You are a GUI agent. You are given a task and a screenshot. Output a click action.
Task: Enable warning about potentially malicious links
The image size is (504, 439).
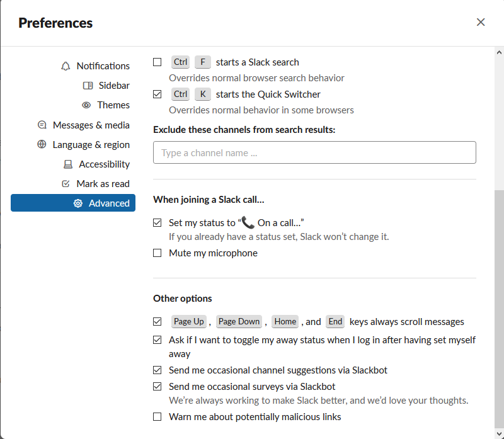157,416
